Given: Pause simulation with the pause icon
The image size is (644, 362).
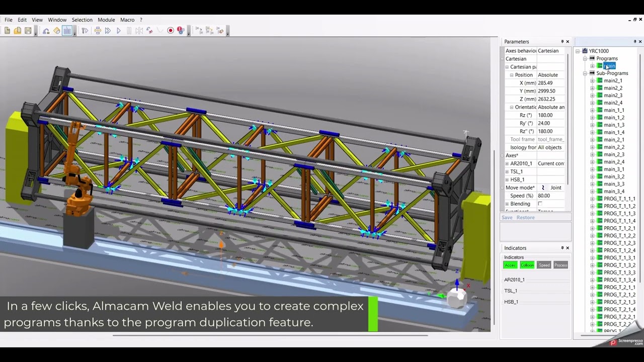Looking at the screenshot, I should tap(129, 31).
